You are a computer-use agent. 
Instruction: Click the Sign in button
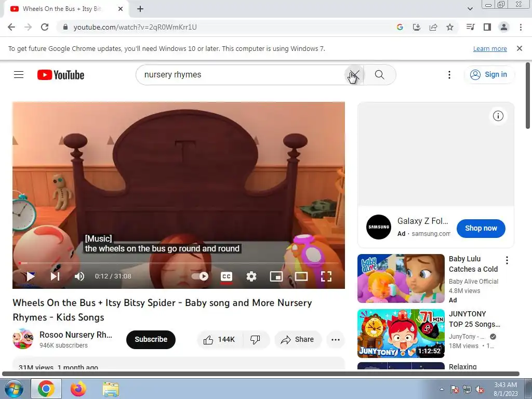(x=489, y=75)
